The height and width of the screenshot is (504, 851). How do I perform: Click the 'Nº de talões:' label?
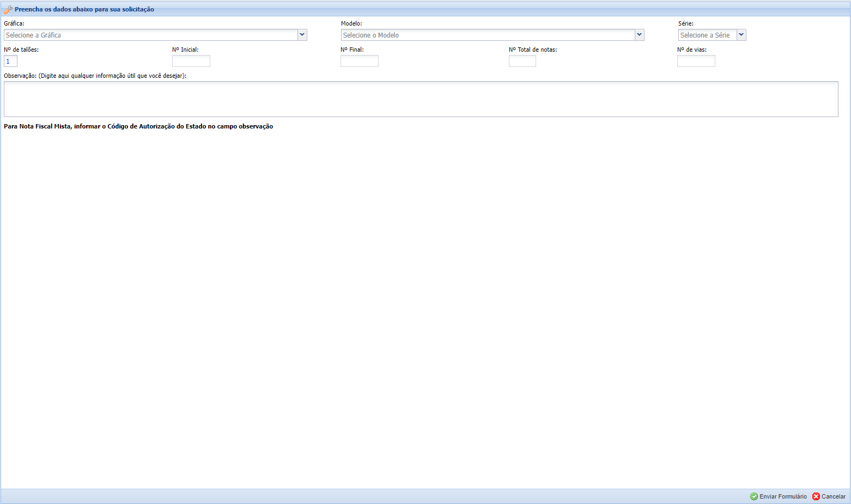(21, 50)
